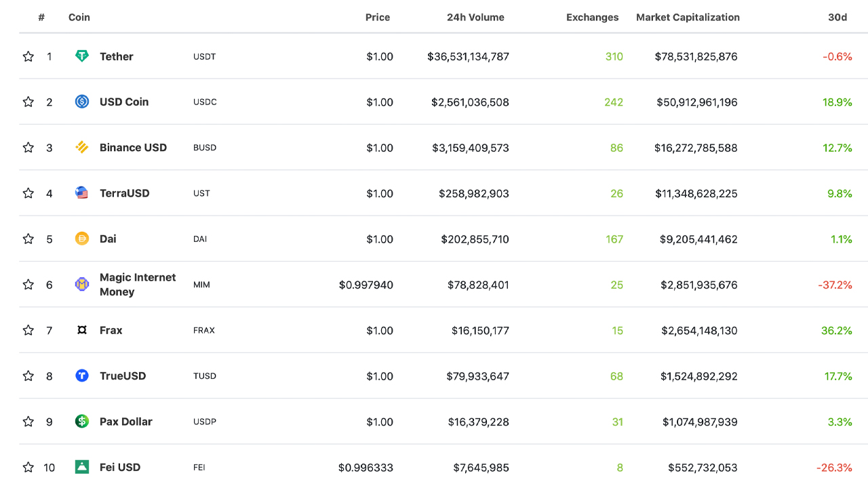Screen dimensions: 868x488
Task: Sort by the 30d column header
Action: 837,18
